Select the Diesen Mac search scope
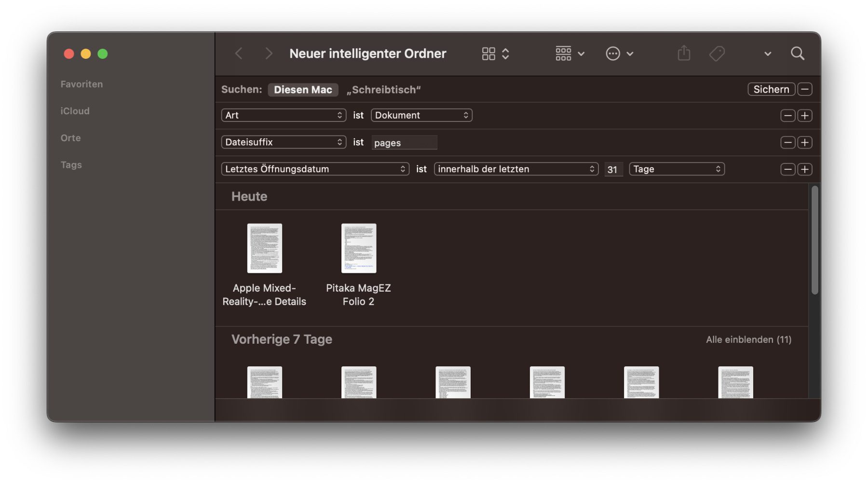Viewport: 868px width, 484px height. coord(303,90)
